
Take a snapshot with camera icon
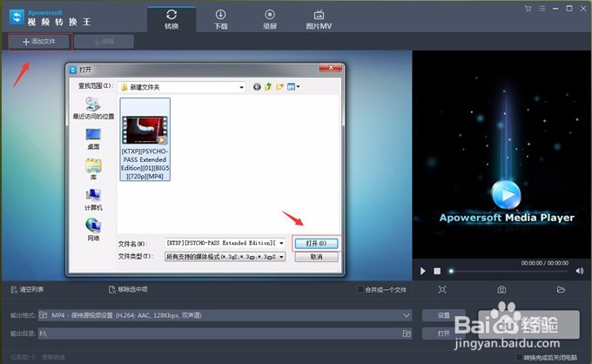(501, 290)
